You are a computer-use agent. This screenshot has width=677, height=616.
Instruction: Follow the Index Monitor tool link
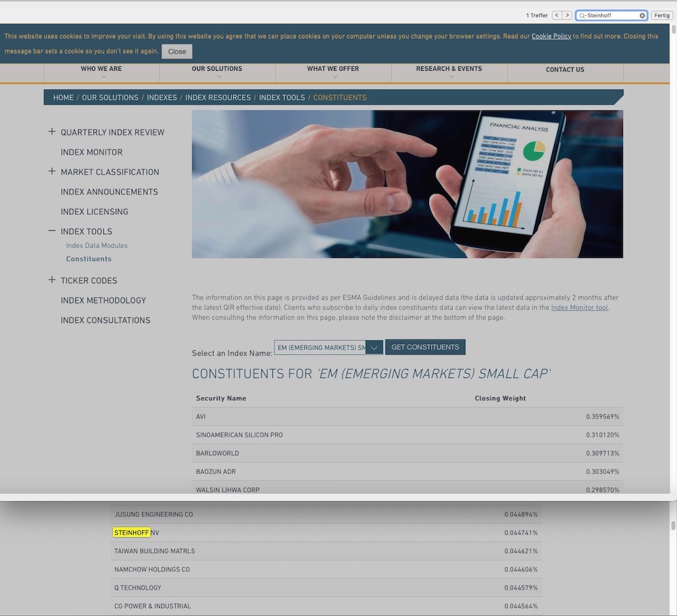[579, 307]
